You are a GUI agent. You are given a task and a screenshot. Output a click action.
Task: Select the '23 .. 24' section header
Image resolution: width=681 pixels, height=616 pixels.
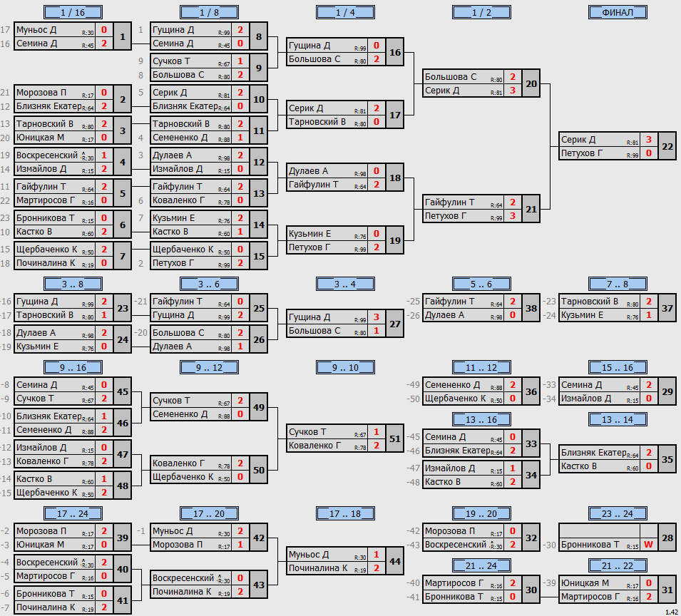click(618, 513)
